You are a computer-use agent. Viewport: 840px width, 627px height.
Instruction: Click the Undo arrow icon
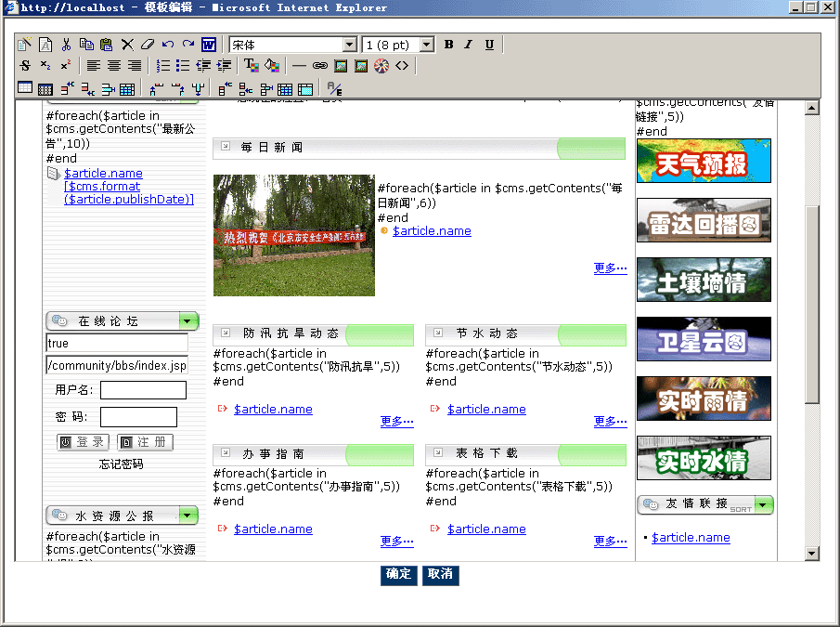click(x=168, y=43)
